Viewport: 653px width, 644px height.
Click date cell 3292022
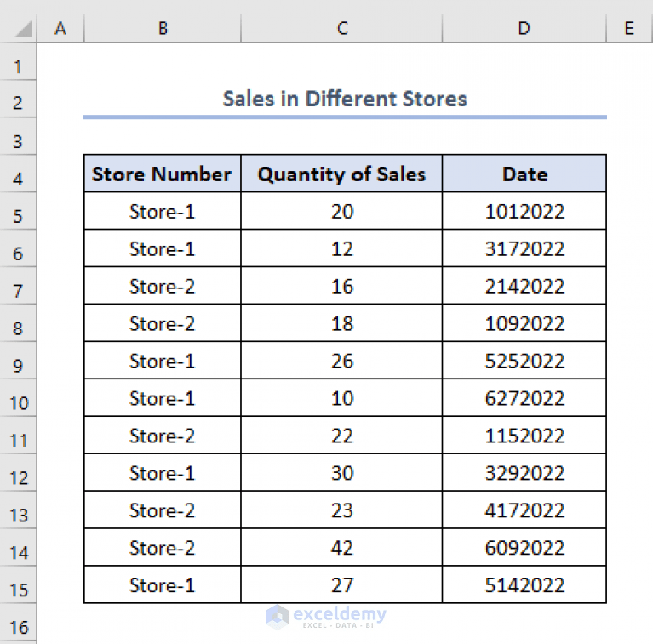(x=524, y=473)
